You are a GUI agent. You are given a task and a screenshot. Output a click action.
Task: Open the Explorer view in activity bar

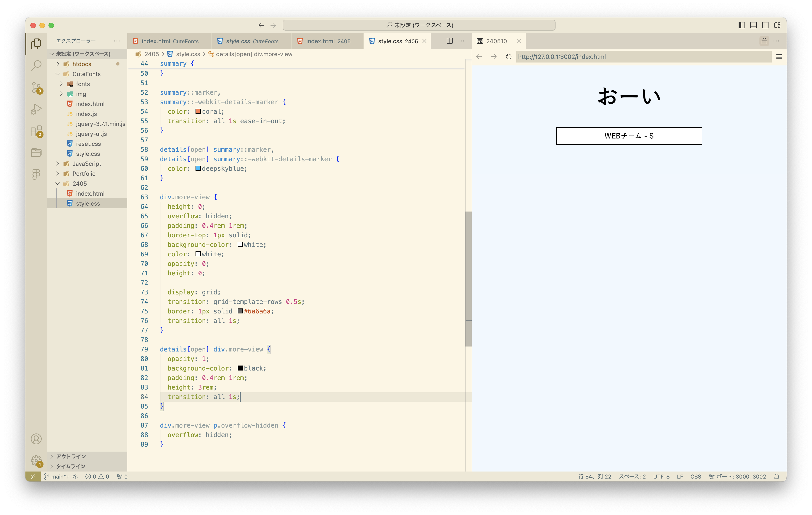point(36,44)
